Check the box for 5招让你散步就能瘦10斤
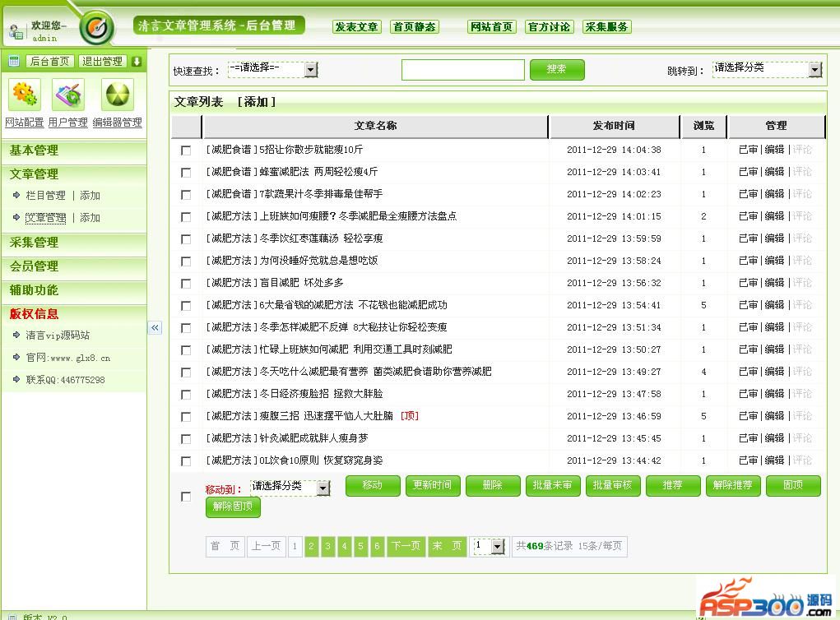840x620 pixels. click(x=186, y=150)
